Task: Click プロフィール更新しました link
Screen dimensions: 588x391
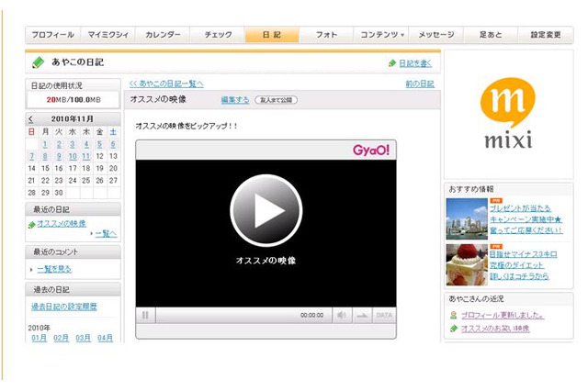Action: (503, 316)
